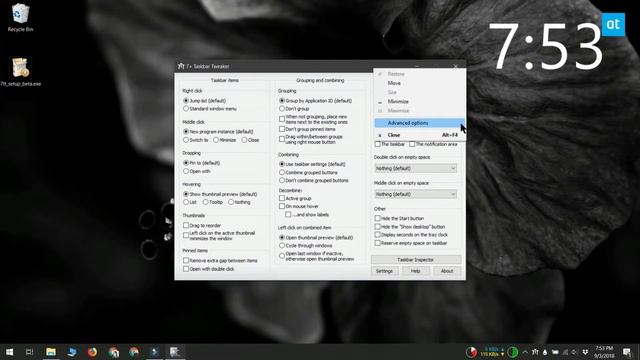Enable decombine On mouse hover

[299, 207]
